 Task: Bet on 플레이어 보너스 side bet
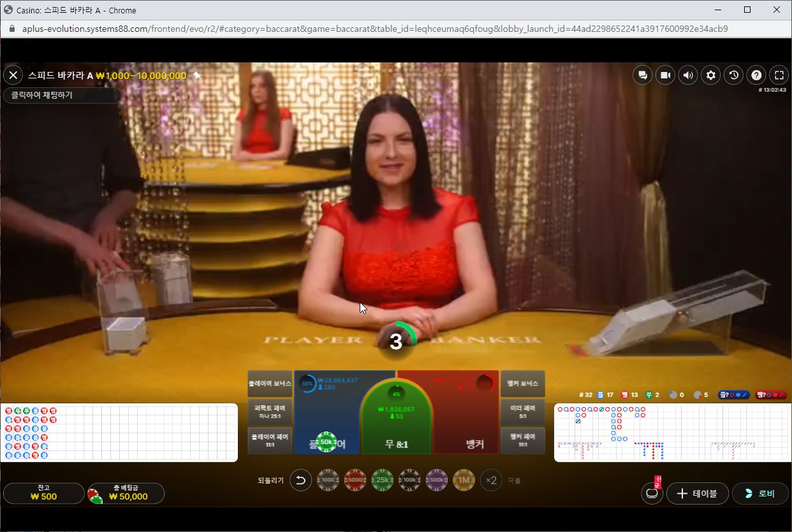[270, 384]
